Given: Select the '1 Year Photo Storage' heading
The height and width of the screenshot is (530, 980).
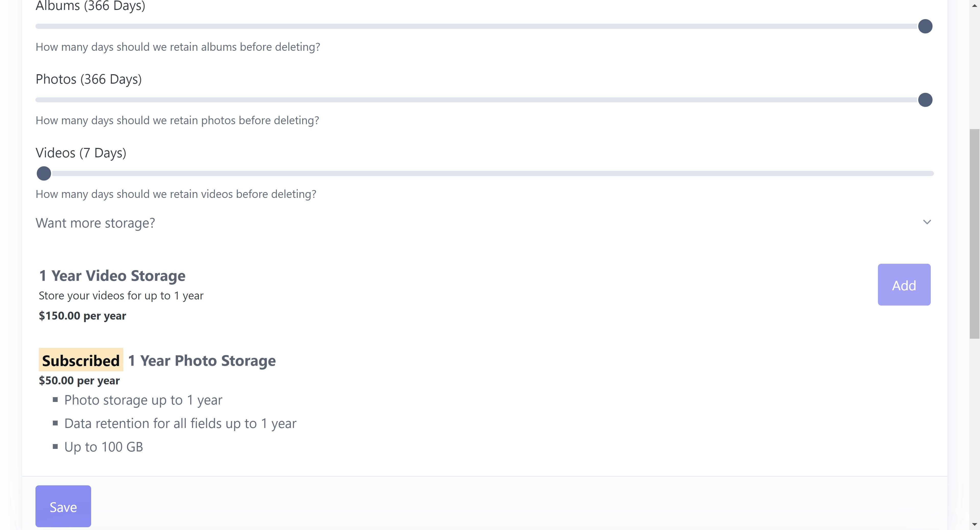Looking at the screenshot, I should coord(202,360).
